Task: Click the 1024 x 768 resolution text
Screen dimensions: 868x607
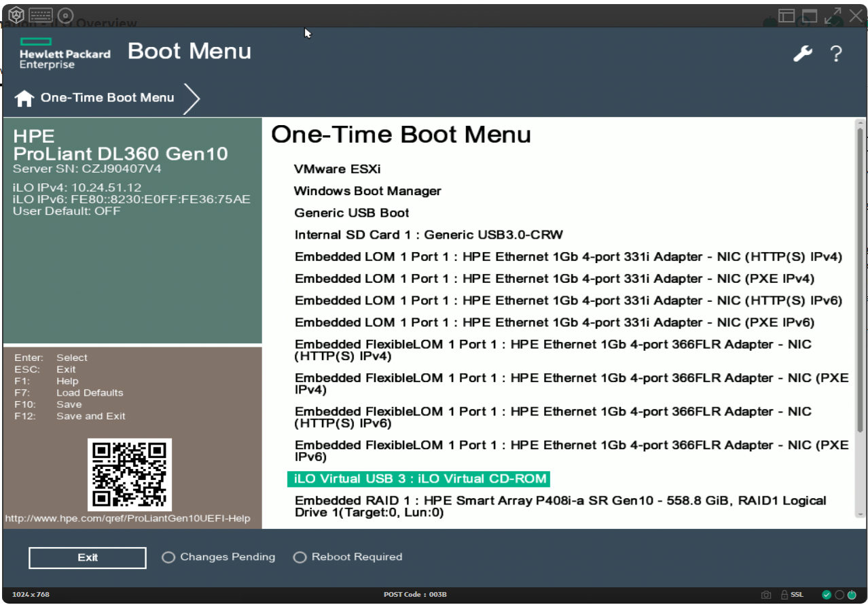Action: [31, 595]
